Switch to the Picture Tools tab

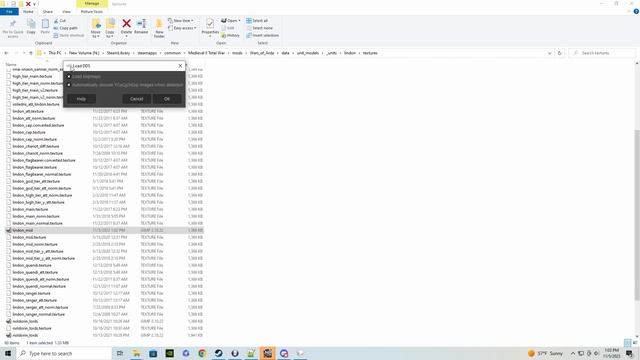pyautogui.click(x=92, y=11)
